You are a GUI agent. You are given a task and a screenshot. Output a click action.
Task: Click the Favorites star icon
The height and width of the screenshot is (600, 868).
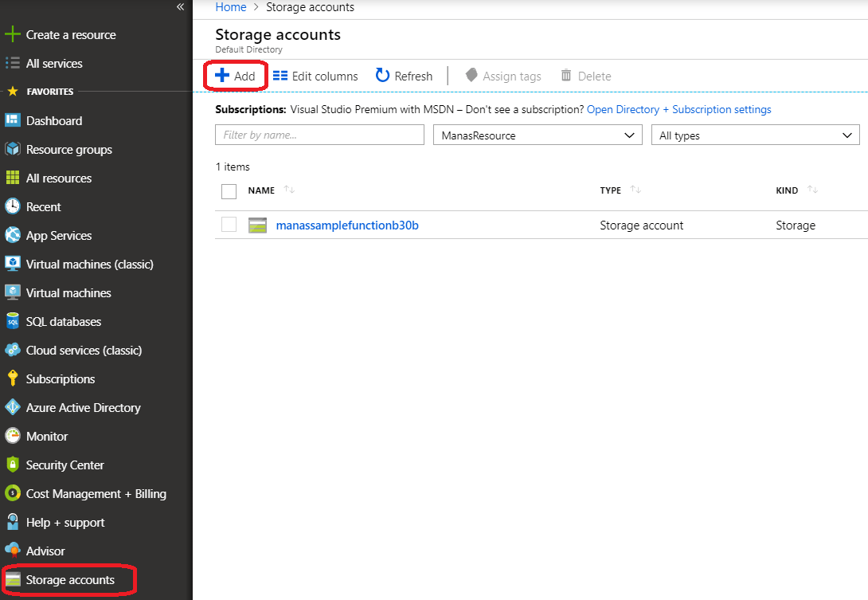[x=13, y=91]
